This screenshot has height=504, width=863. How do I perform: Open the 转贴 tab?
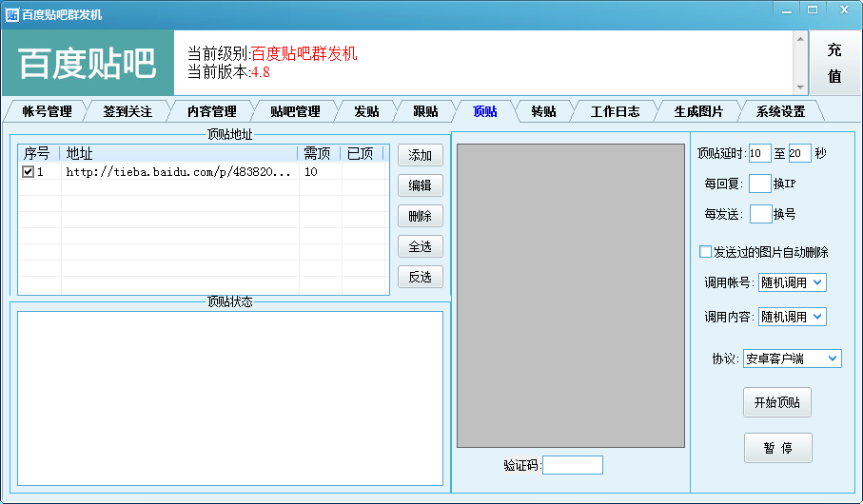tap(544, 111)
